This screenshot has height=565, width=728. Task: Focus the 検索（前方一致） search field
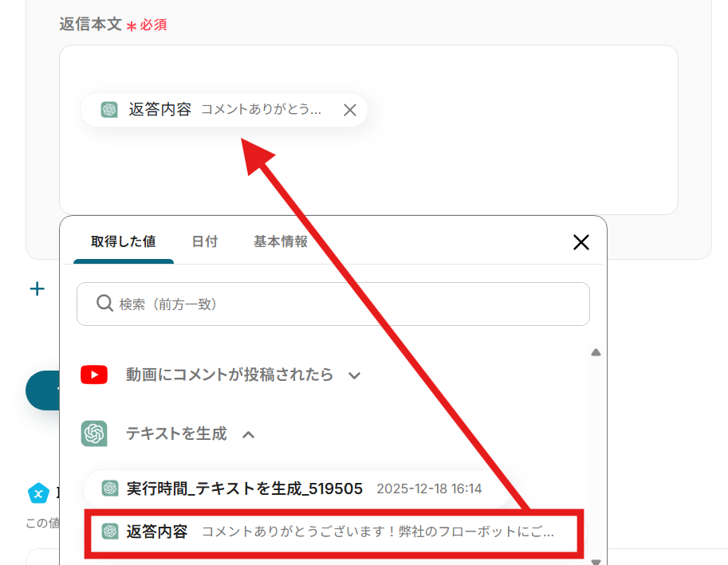[x=333, y=304]
